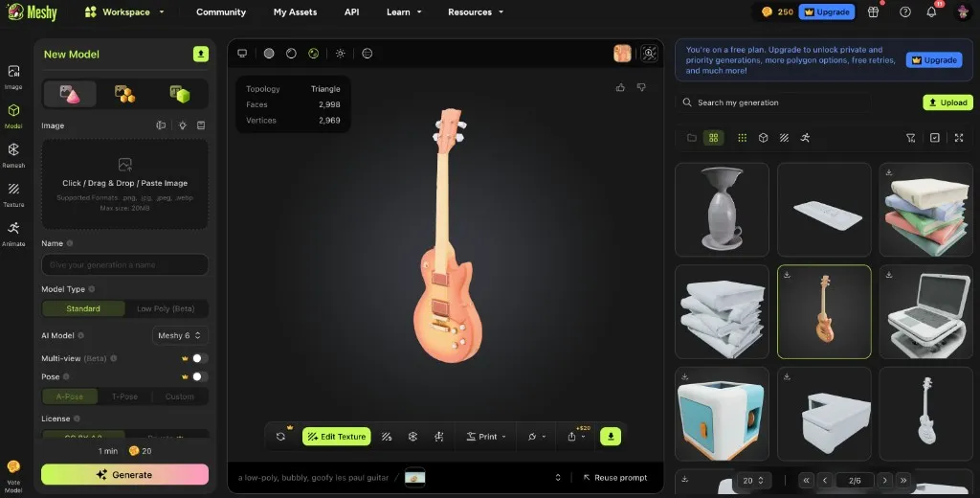Click thumbs down on the model
Image resolution: width=980 pixels, height=498 pixels.
point(641,87)
